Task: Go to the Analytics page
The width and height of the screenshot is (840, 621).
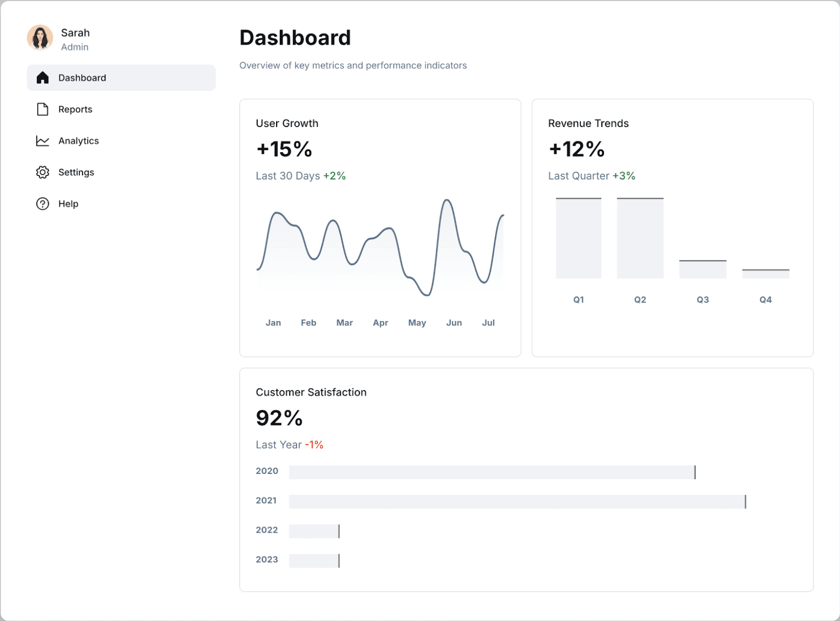Action: pos(78,141)
